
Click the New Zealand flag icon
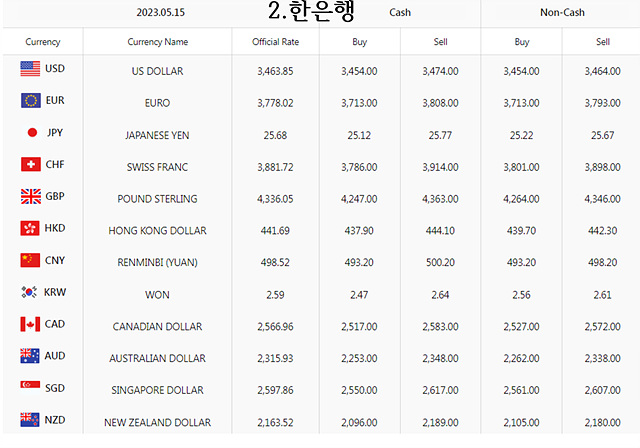click(x=30, y=419)
